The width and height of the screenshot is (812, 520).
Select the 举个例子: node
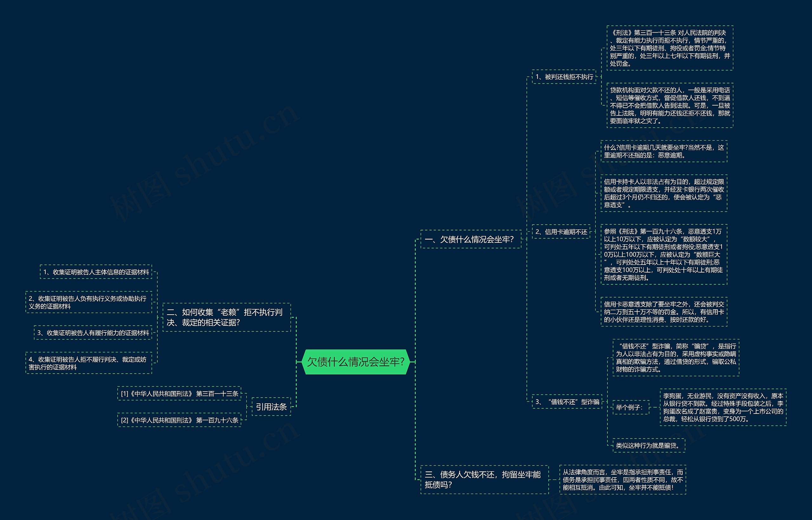pos(630,407)
